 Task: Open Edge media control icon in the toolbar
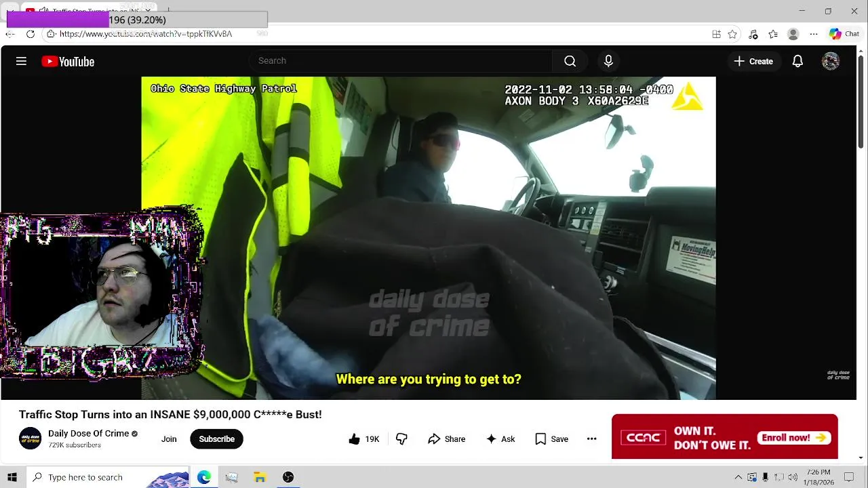(753, 34)
